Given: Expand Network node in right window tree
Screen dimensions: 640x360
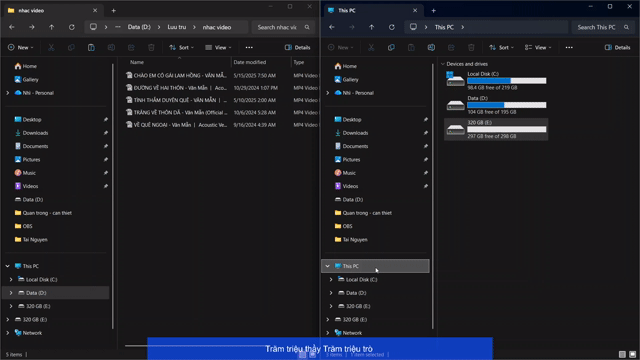Looking at the screenshot, I should [328, 333].
